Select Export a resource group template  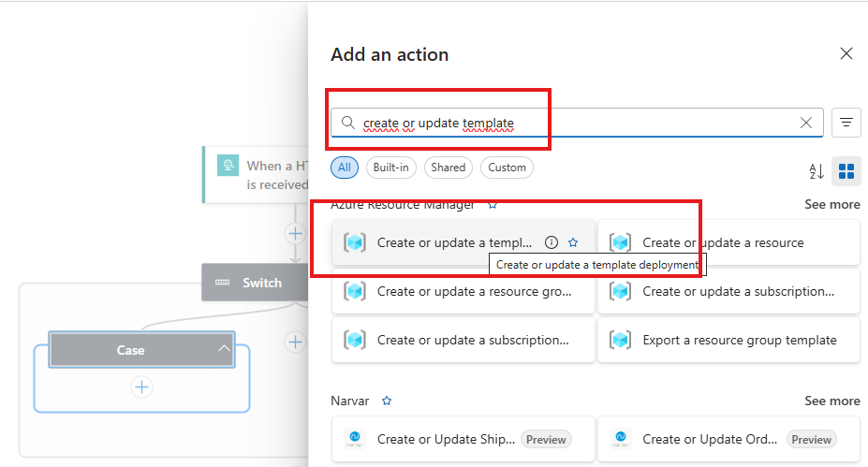(728, 340)
